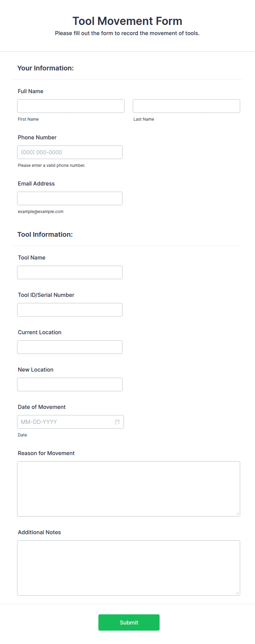Select the MM-DD-YYYY date field

pyautogui.click(x=70, y=422)
